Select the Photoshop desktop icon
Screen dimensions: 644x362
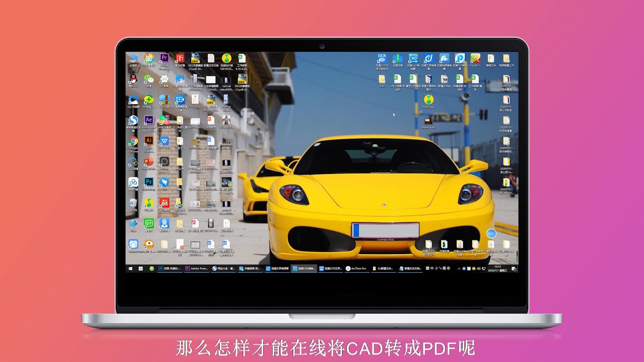click(x=149, y=182)
